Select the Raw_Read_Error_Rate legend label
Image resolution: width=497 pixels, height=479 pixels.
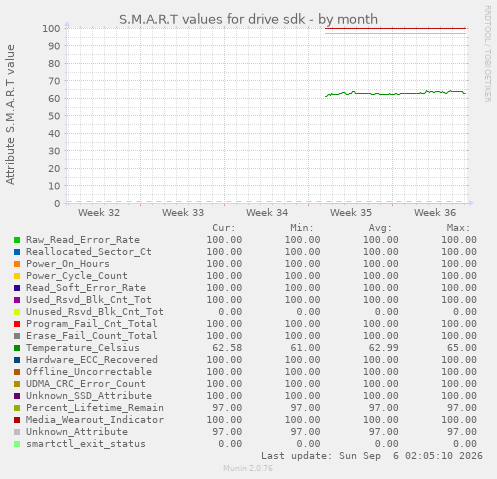pos(83,240)
